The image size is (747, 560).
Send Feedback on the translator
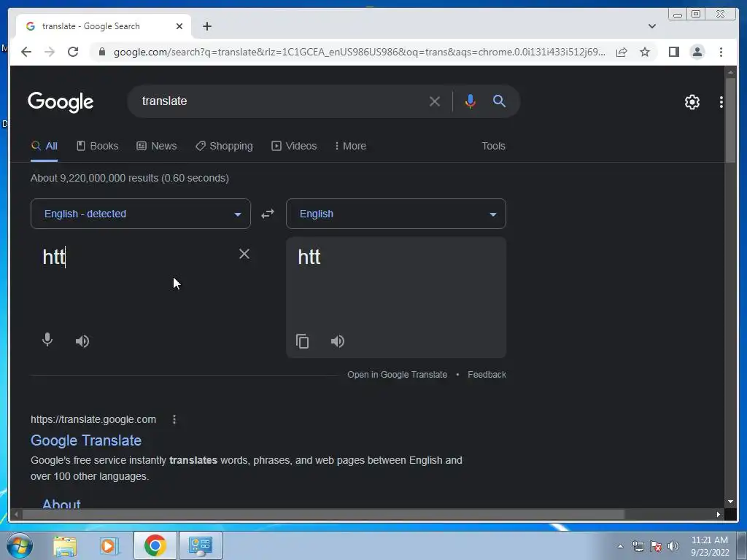[x=487, y=375]
